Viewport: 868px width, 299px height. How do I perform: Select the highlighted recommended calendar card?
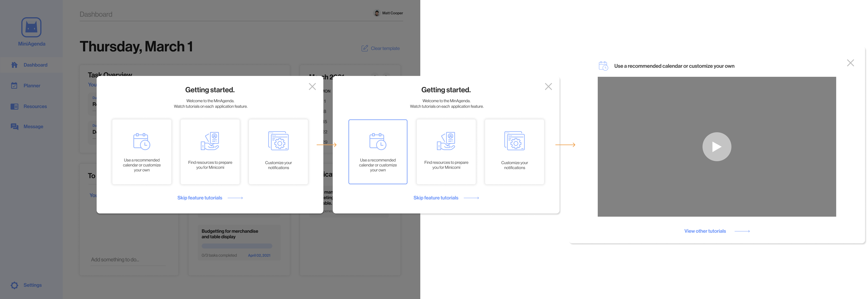click(378, 152)
